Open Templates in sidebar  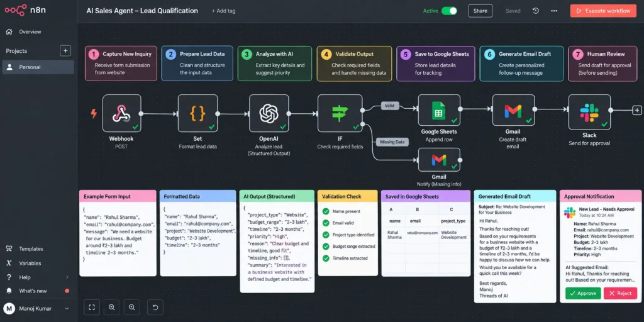[x=31, y=249]
